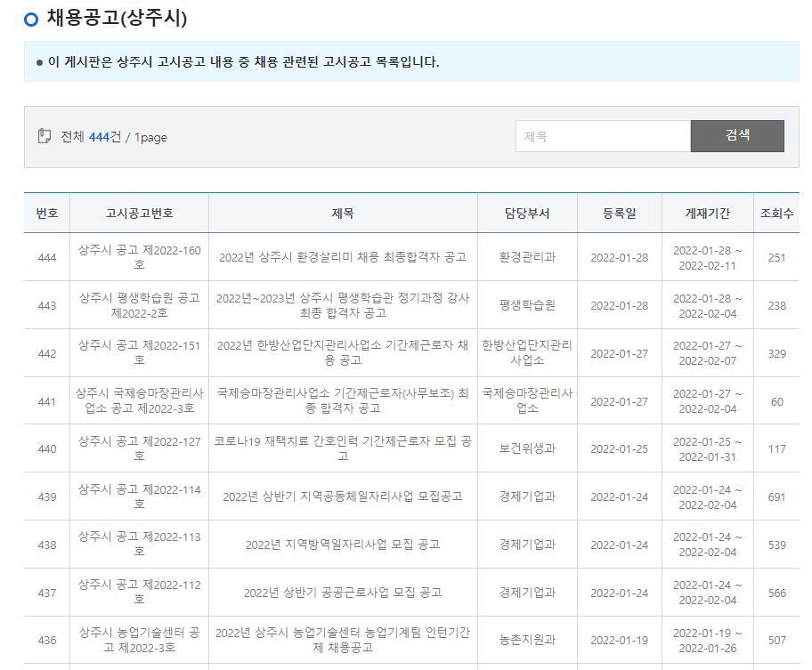The width and height of the screenshot is (812, 670).
Task: Click notice number 상주시 평생학습원 공고 제2022-2호
Action: [139, 305]
